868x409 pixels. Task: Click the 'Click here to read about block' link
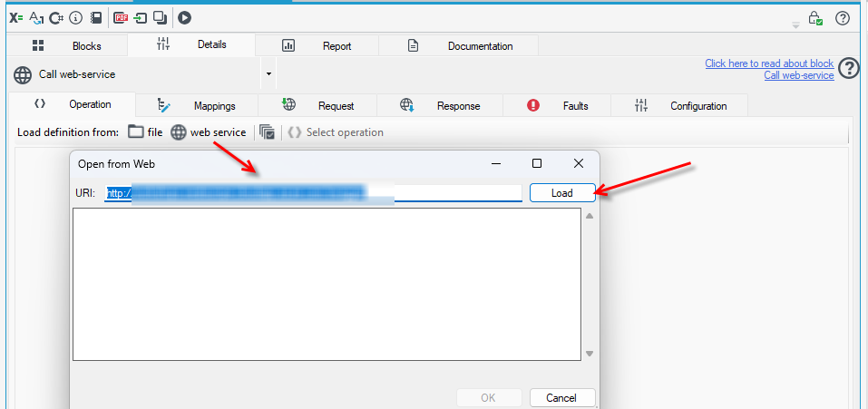769,63
